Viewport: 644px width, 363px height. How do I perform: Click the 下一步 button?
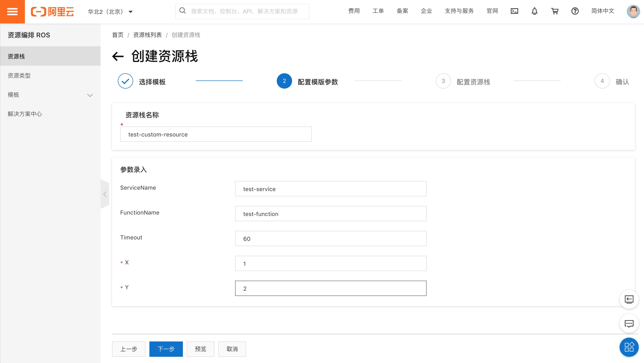166,349
